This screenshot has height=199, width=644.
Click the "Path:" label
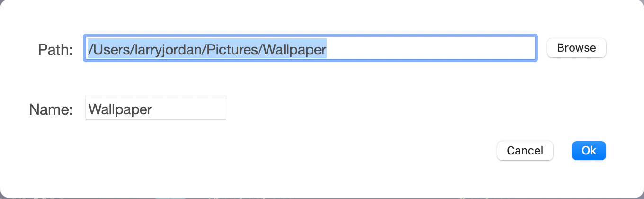[x=55, y=49]
